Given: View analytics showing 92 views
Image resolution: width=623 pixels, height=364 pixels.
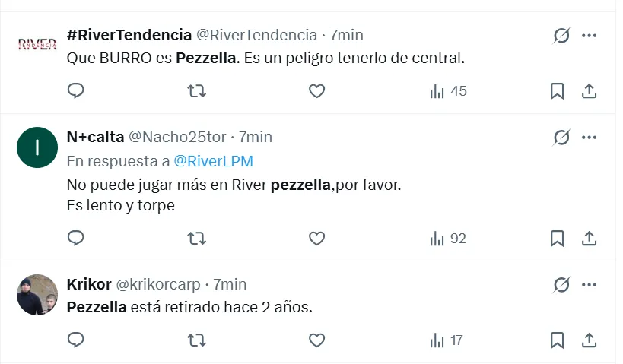Looking at the screenshot, I should coord(448,239).
